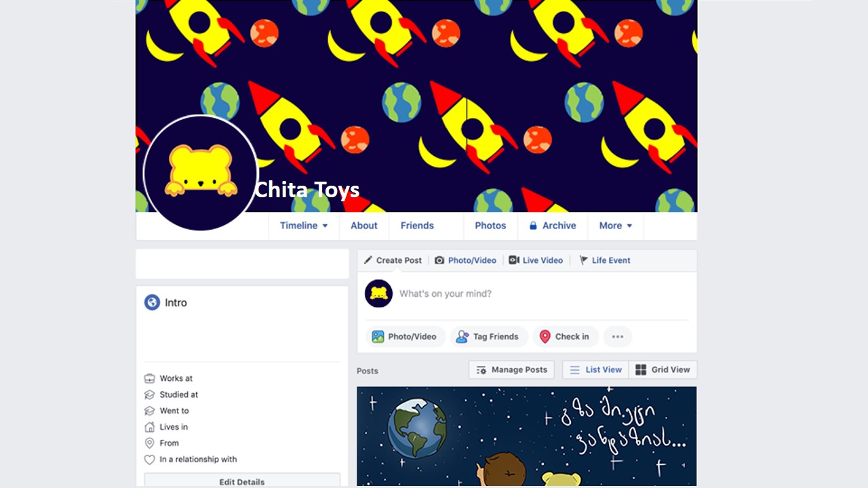This screenshot has height=488, width=868.
Task: Switch posts to List View
Action: (596, 369)
